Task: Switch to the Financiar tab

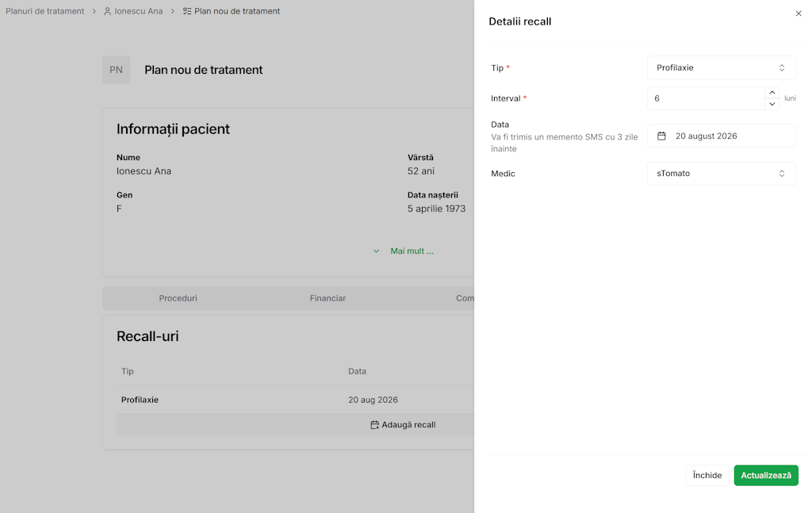Action: [327, 298]
